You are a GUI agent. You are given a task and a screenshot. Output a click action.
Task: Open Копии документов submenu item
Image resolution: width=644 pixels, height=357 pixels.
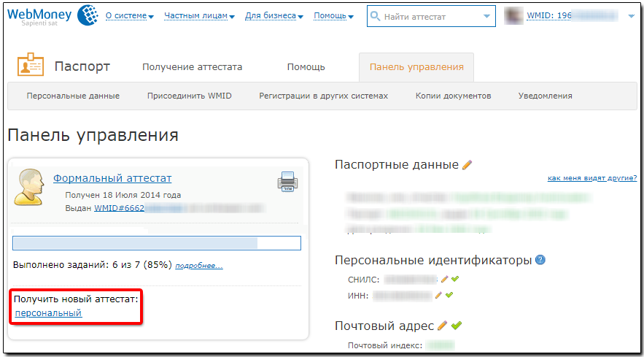click(x=454, y=96)
